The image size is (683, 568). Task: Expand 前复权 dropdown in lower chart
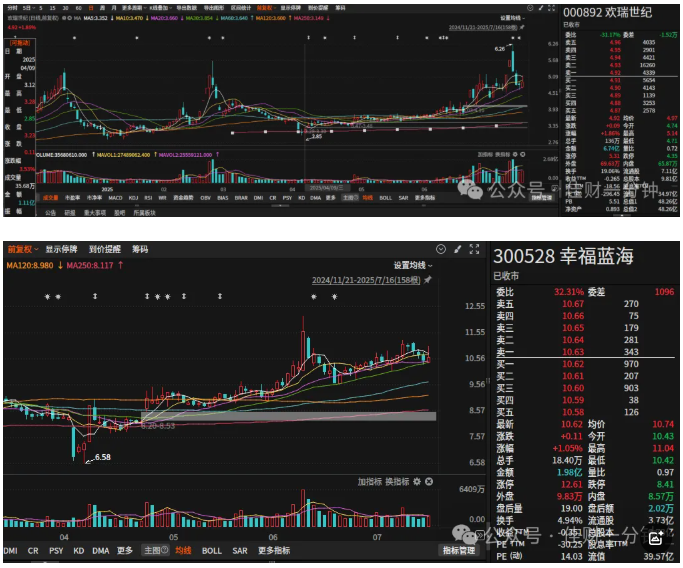coord(23,249)
